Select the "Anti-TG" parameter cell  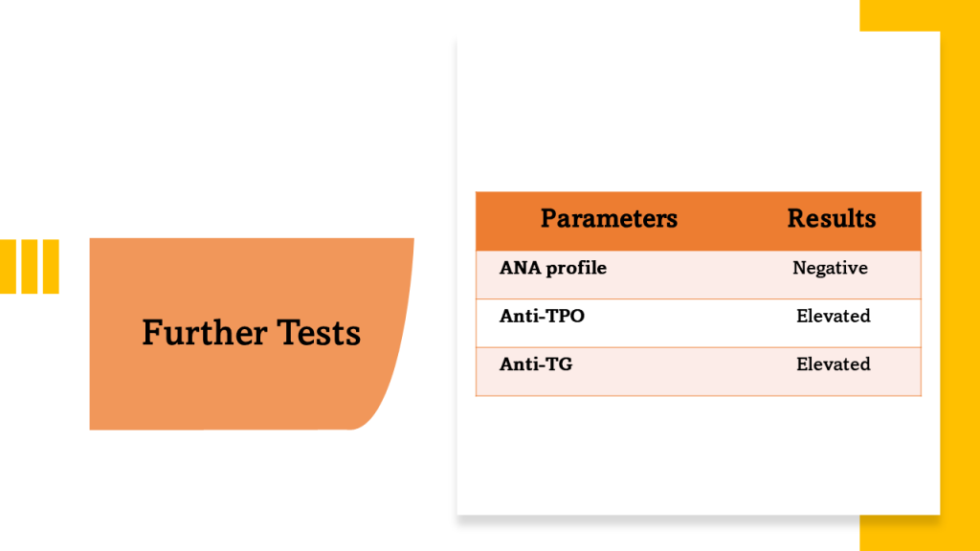(x=536, y=364)
